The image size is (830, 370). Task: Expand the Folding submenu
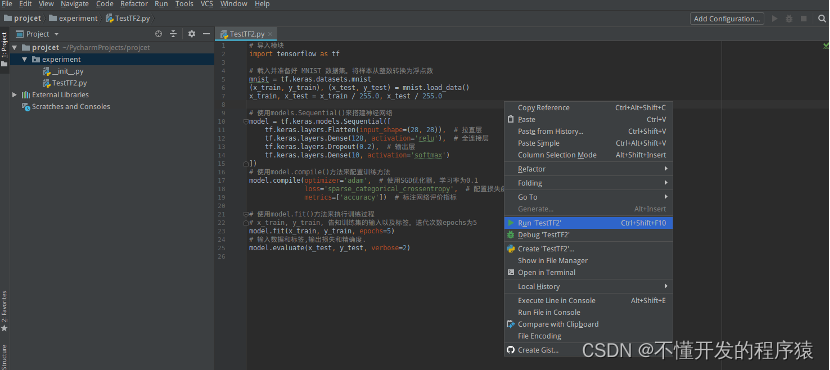click(589, 183)
